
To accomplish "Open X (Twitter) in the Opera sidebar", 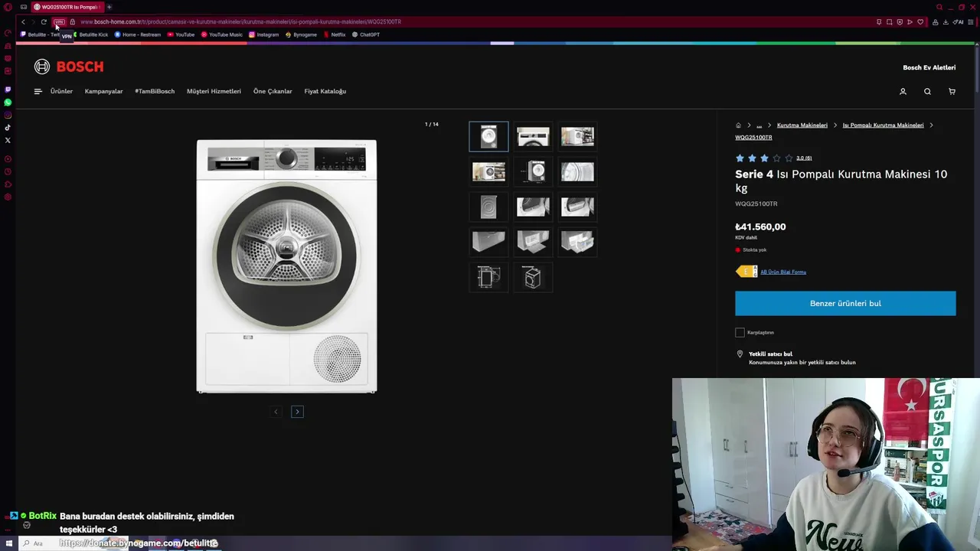I will point(8,140).
